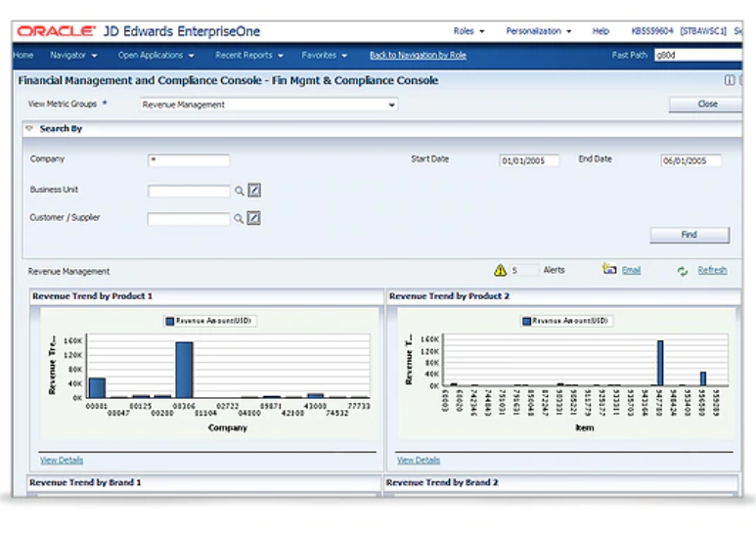Viewport: 756px width, 535px height.
Task: Click the Business Unit input field
Action: click(189, 191)
